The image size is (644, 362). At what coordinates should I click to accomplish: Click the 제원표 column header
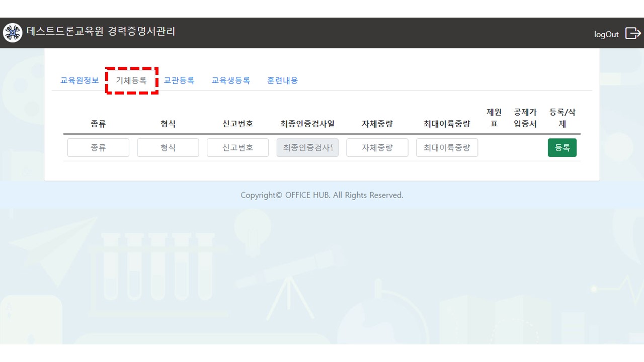(x=494, y=118)
